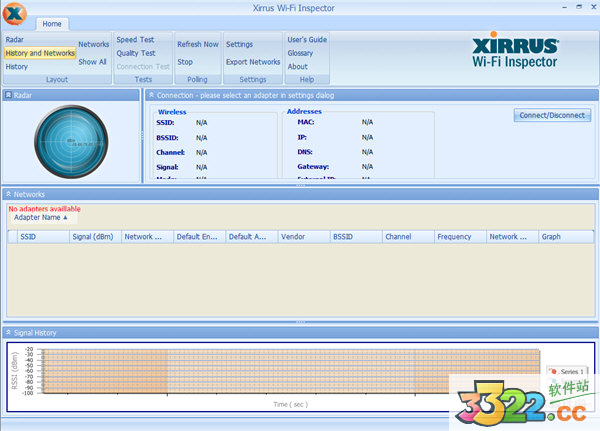Run the Speed Test

pyautogui.click(x=134, y=40)
